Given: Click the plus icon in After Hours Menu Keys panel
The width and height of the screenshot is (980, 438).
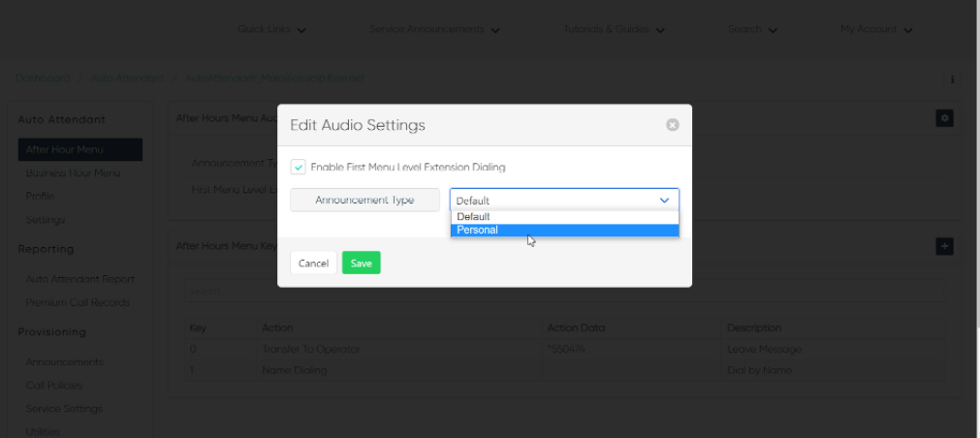Looking at the screenshot, I should click(x=944, y=246).
